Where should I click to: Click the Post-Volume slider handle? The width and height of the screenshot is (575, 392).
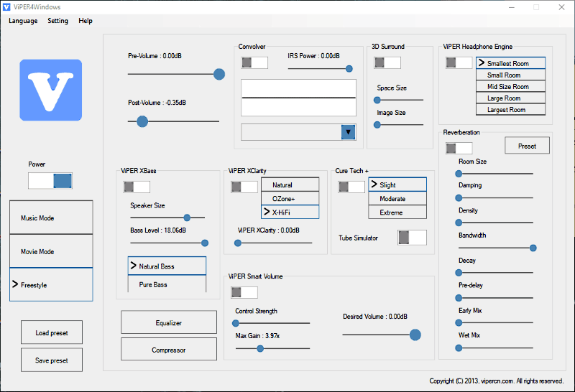pyautogui.click(x=142, y=121)
